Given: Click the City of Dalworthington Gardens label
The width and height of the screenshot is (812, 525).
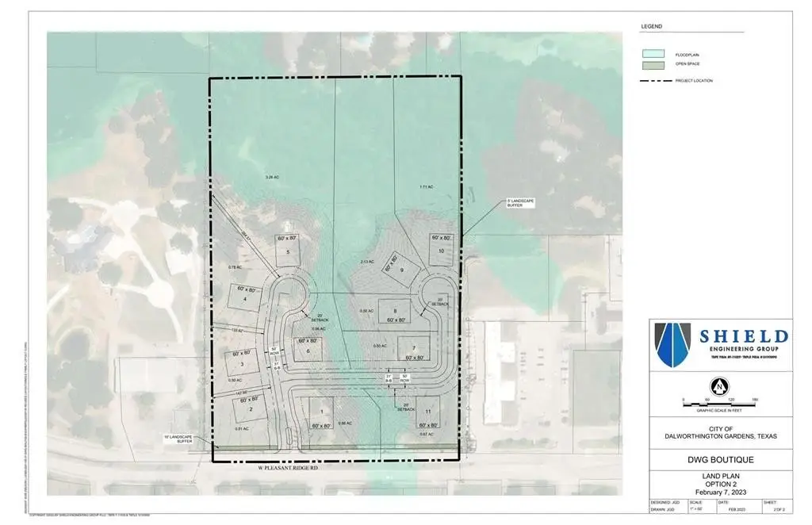Looking at the screenshot, I should [x=720, y=432].
